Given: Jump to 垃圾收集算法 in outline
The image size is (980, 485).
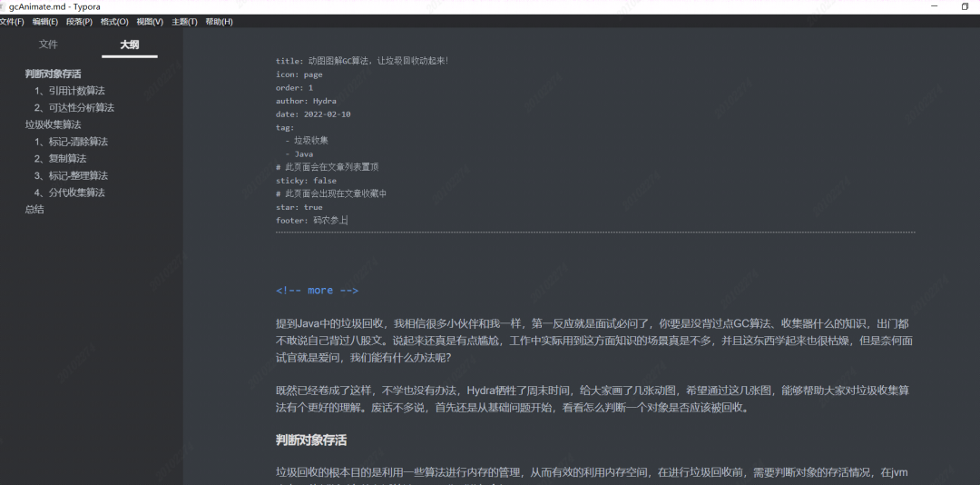Looking at the screenshot, I should tap(54, 124).
